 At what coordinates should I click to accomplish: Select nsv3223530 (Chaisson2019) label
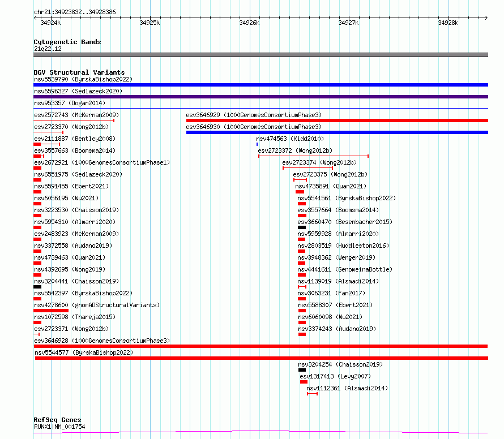point(76,210)
